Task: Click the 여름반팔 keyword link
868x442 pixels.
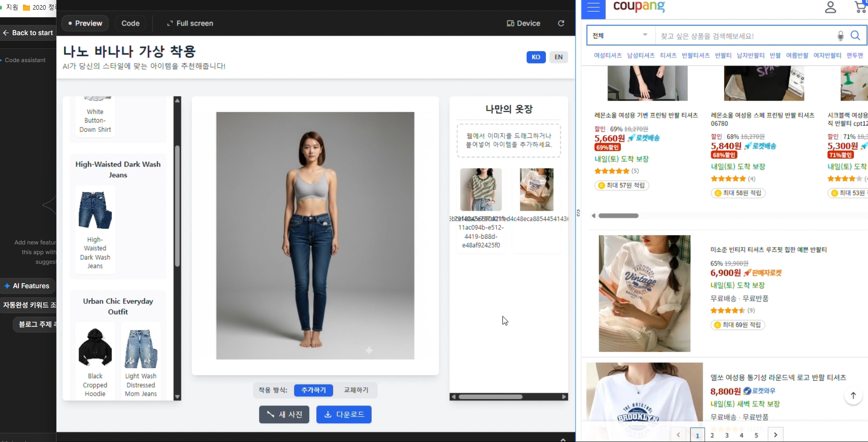Action: click(x=797, y=56)
